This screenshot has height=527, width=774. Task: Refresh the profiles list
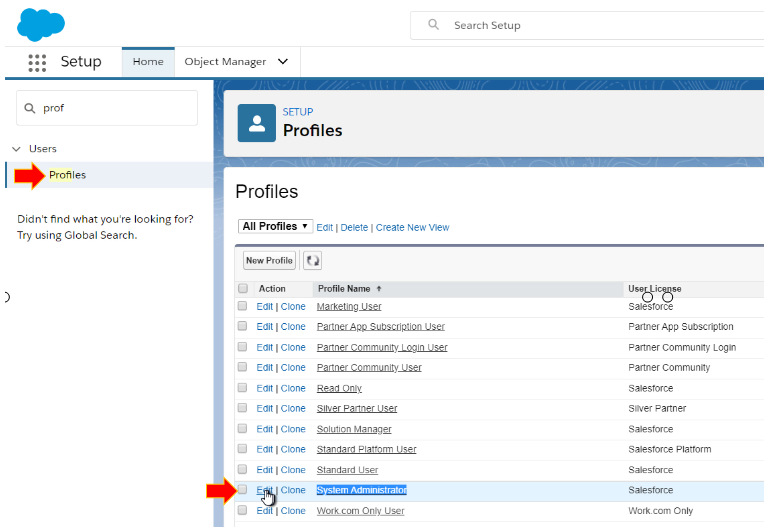tap(312, 260)
